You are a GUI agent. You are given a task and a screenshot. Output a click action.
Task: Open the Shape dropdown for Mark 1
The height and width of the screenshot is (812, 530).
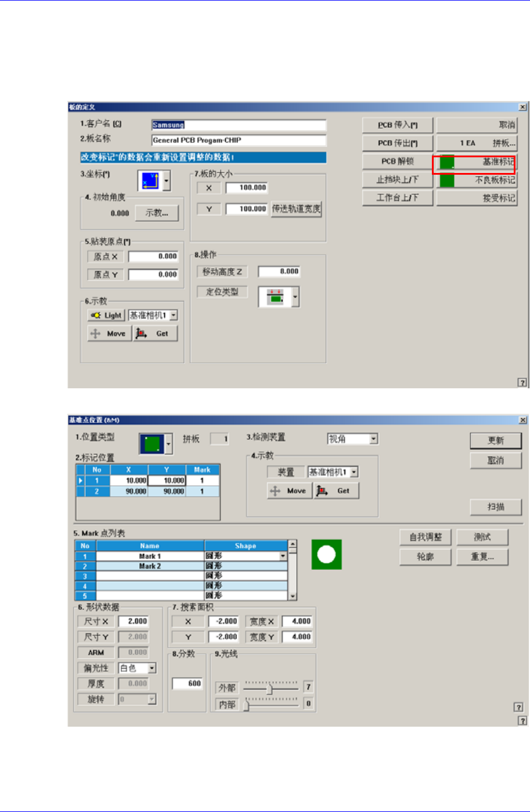(284, 556)
